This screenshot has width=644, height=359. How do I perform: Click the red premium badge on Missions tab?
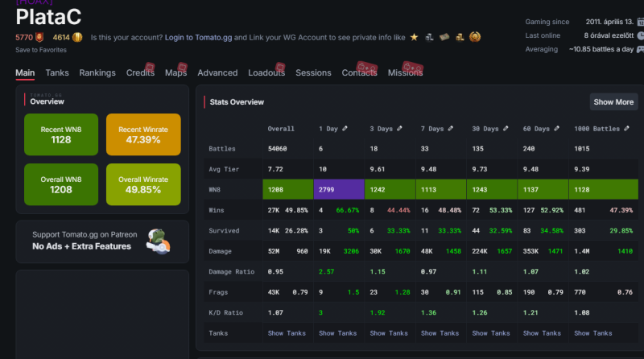413,67
